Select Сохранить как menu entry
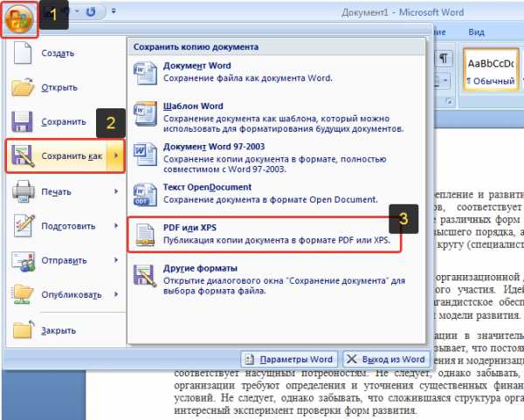 pyautogui.click(x=65, y=156)
